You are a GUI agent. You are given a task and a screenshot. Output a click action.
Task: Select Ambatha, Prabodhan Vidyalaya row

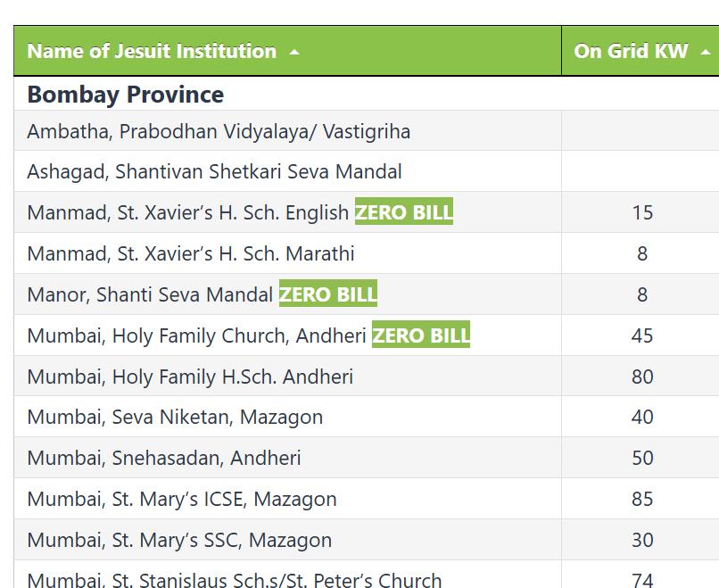click(367, 131)
